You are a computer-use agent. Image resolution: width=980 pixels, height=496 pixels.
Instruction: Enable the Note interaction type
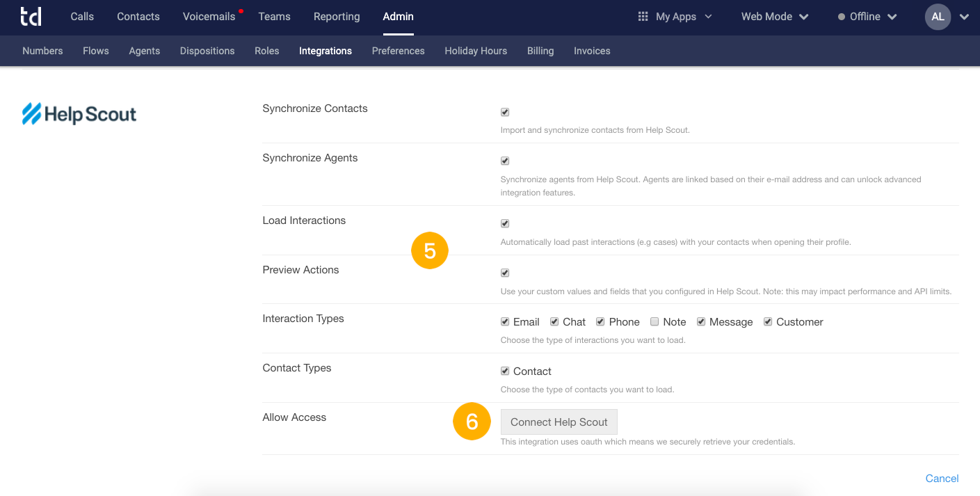coord(654,321)
